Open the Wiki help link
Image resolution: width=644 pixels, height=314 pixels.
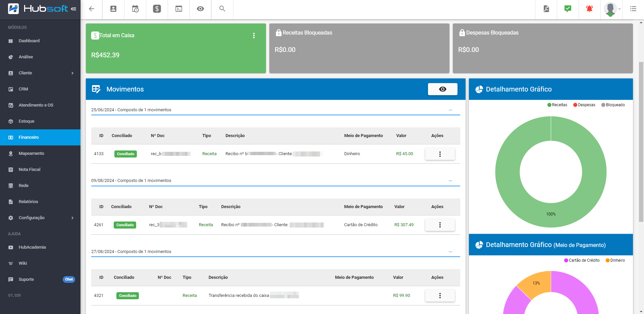pos(40,263)
